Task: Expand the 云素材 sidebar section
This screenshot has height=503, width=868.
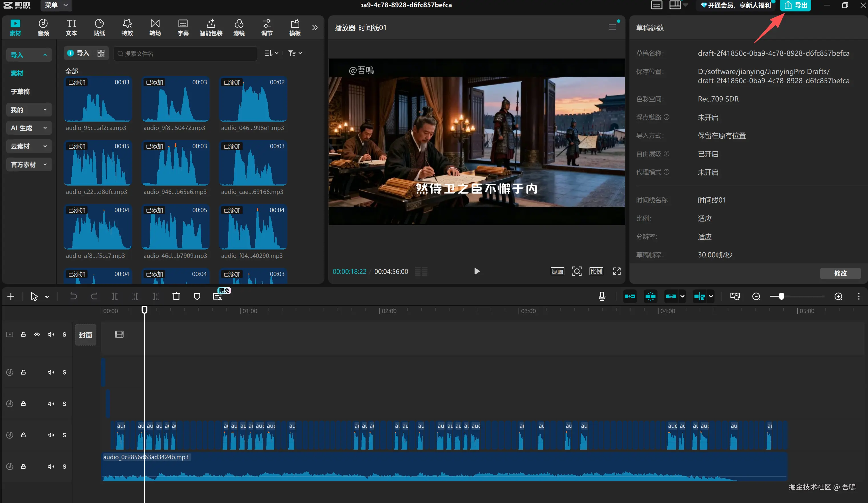Action: pyautogui.click(x=29, y=146)
